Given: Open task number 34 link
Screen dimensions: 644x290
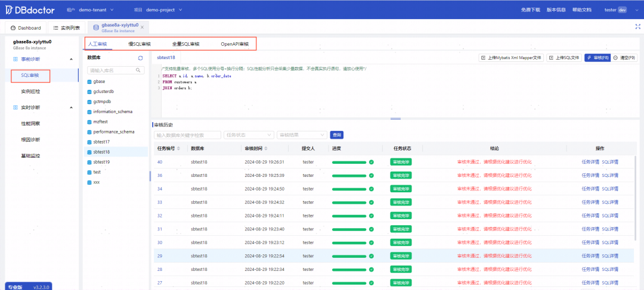Looking at the screenshot, I should pos(160,189).
